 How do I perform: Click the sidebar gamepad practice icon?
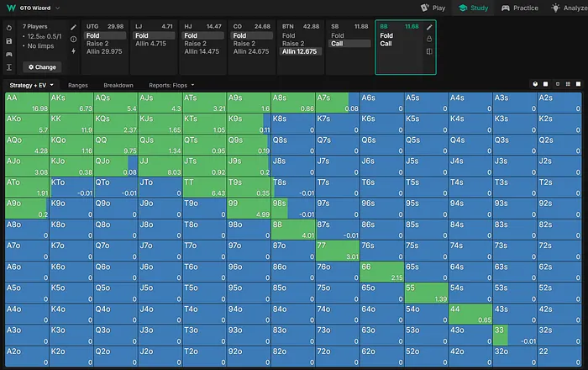(9, 54)
